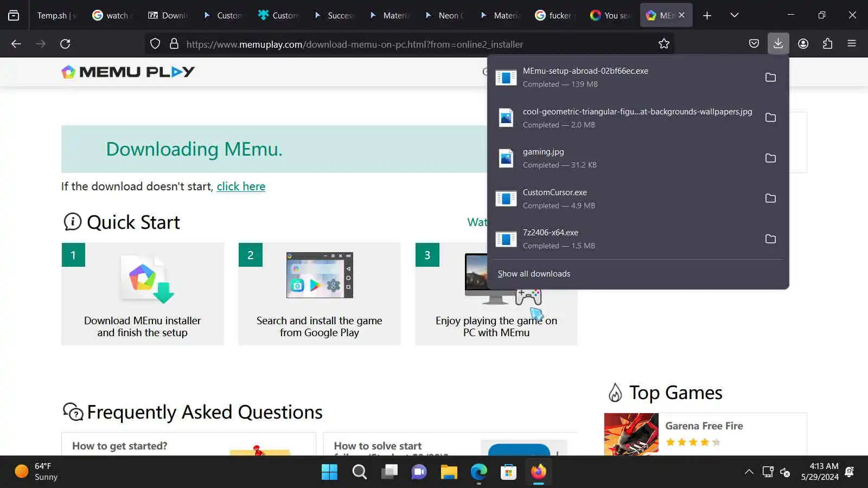Open the 'How to get started?' FAQ
The width and height of the screenshot is (868, 488).
120,446
